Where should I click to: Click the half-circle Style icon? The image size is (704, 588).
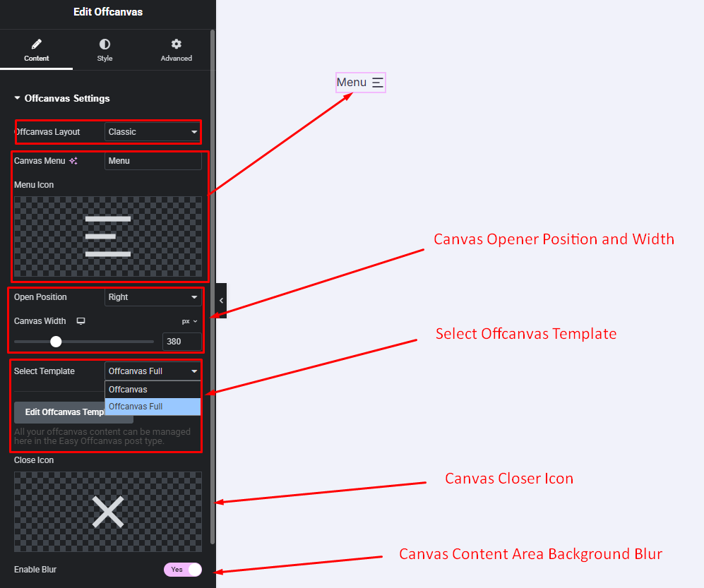[x=105, y=44]
